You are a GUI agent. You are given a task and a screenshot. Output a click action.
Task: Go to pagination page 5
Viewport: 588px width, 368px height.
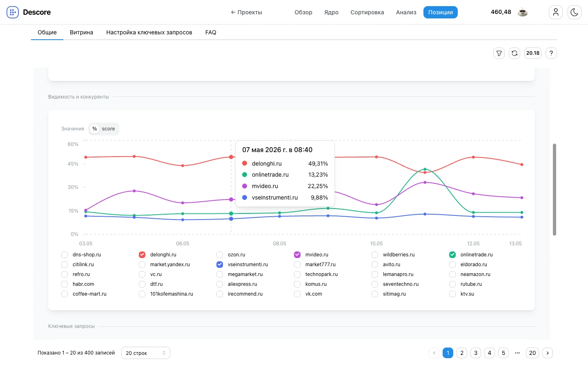tap(503, 353)
